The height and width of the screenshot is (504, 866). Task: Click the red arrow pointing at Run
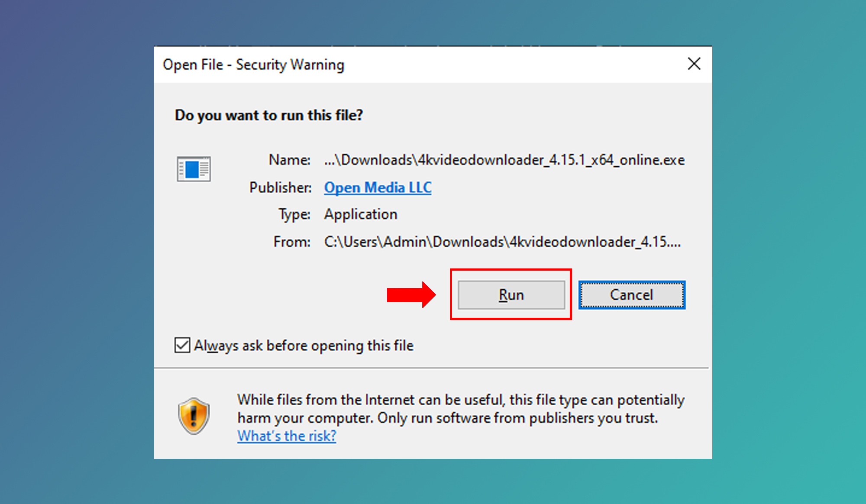(x=411, y=295)
